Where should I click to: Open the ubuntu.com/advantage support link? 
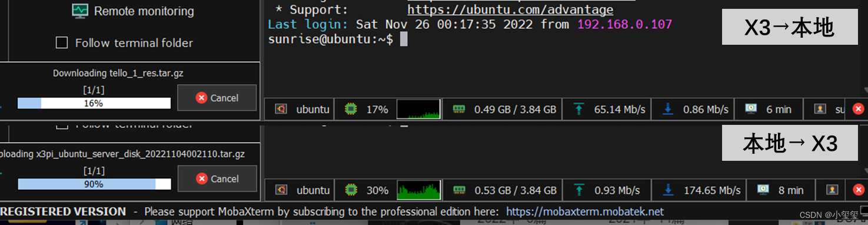point(510,9)
